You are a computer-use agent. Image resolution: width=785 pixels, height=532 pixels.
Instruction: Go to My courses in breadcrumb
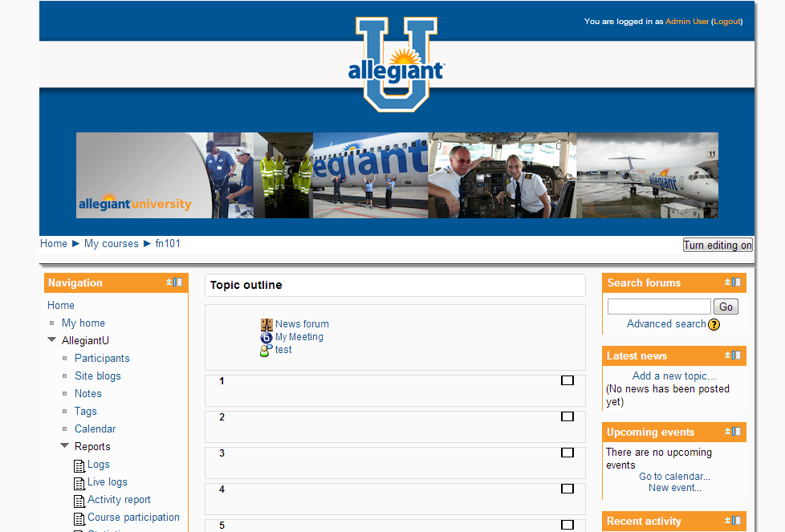point(111,244)
